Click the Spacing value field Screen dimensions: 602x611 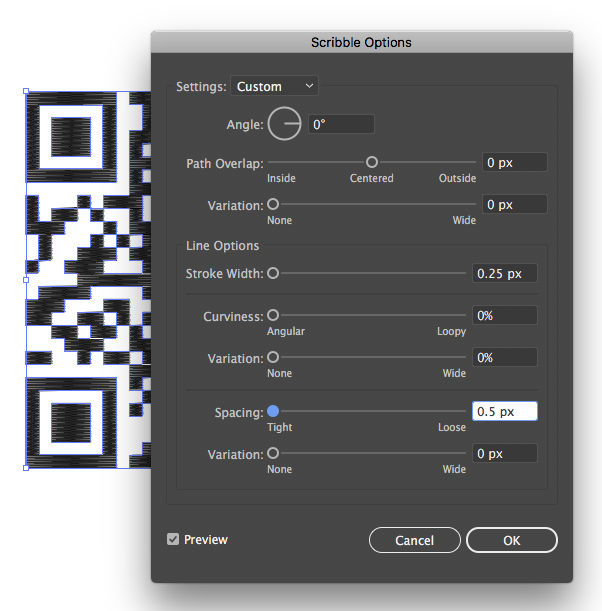pos(505,411)
